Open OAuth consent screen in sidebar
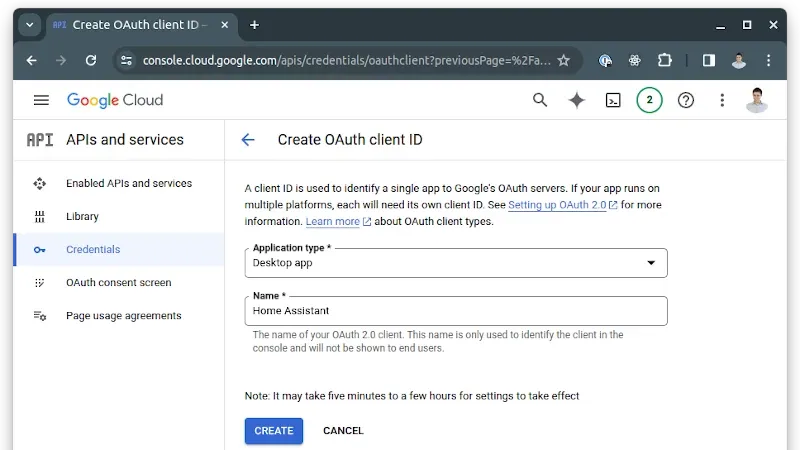The height and width of the screenshot is (450, 800). pyautogui.click(x=119, y=283)
